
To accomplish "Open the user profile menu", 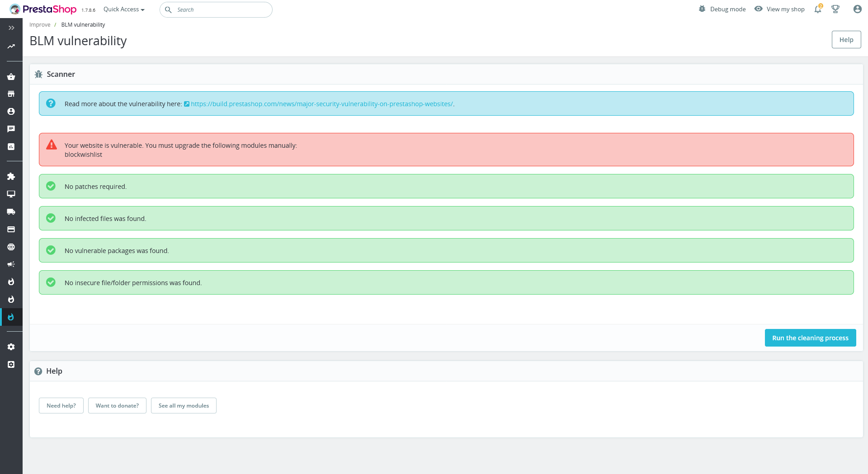I will pos(857,9).
